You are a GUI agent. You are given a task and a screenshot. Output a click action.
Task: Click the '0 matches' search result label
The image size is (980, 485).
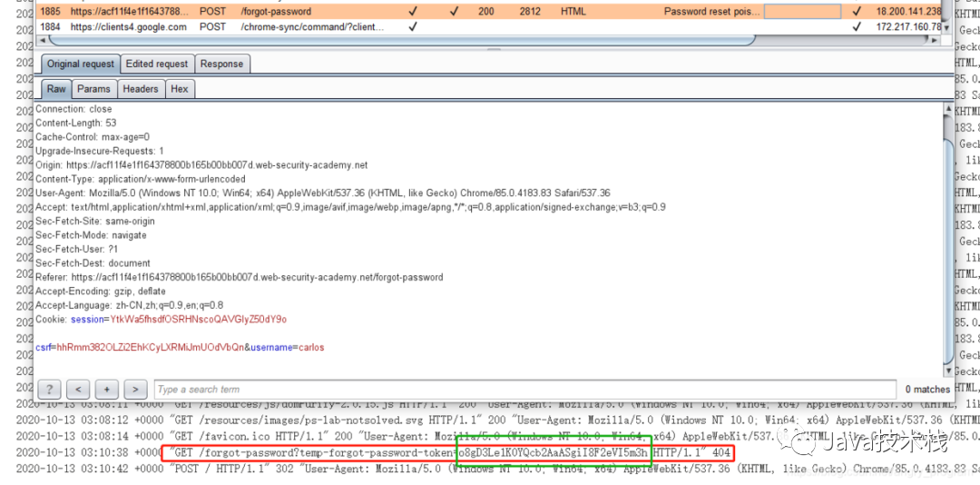[x=927, y=390]
